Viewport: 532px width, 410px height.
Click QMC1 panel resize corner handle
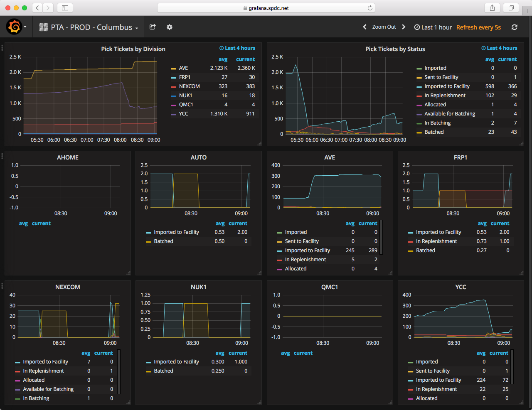click(391, 402)
